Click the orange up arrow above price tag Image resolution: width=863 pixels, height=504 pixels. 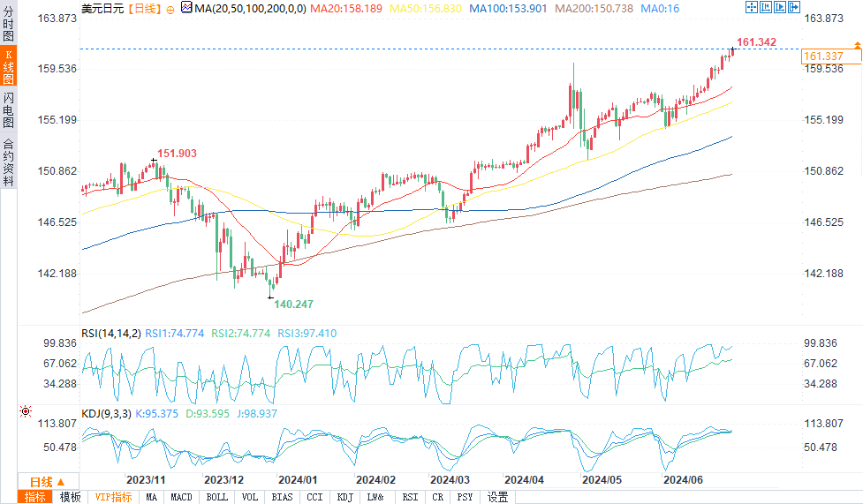pyautogui.click(x=858, y=44)
